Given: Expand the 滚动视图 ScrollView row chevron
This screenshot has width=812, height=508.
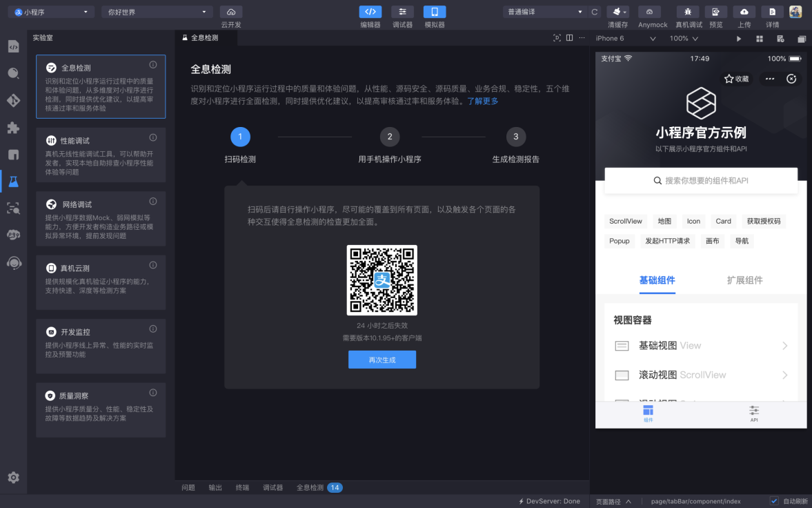Looking at the screenshot, I should [x=785, y=375].
